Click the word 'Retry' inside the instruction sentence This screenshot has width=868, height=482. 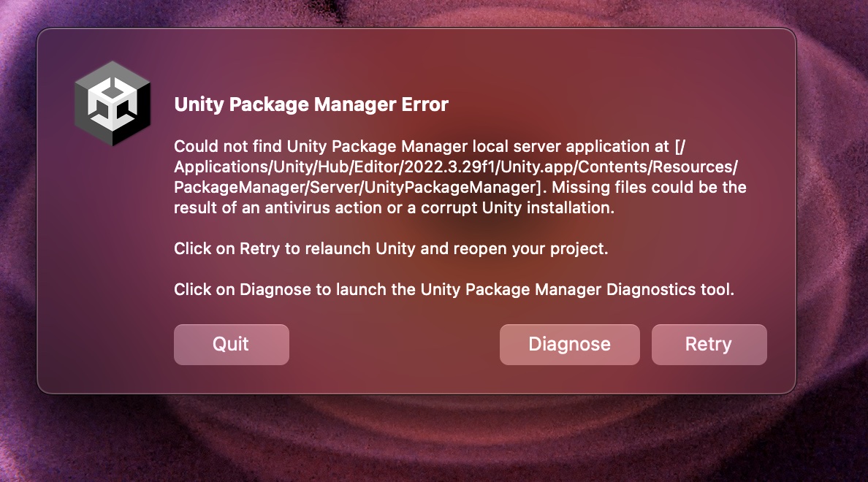(x=259, y=249)
